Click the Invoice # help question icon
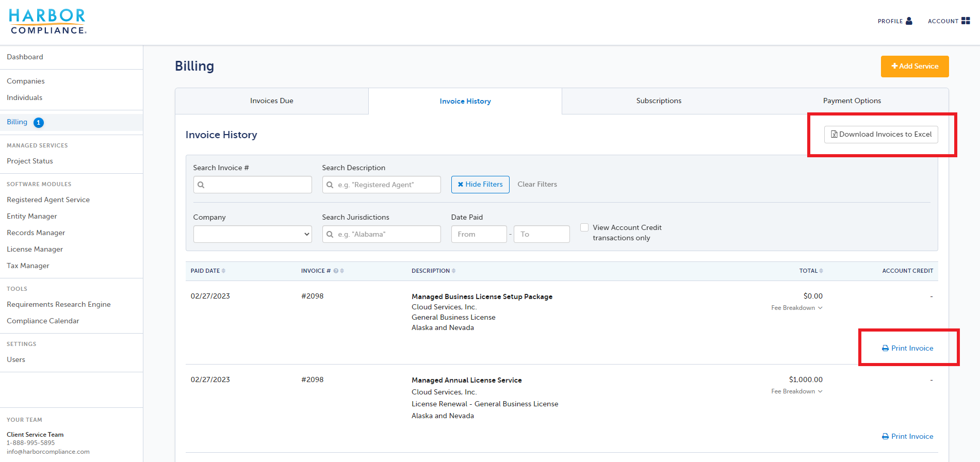The height and width of the screenshot is (462, 980). [336, 271]
